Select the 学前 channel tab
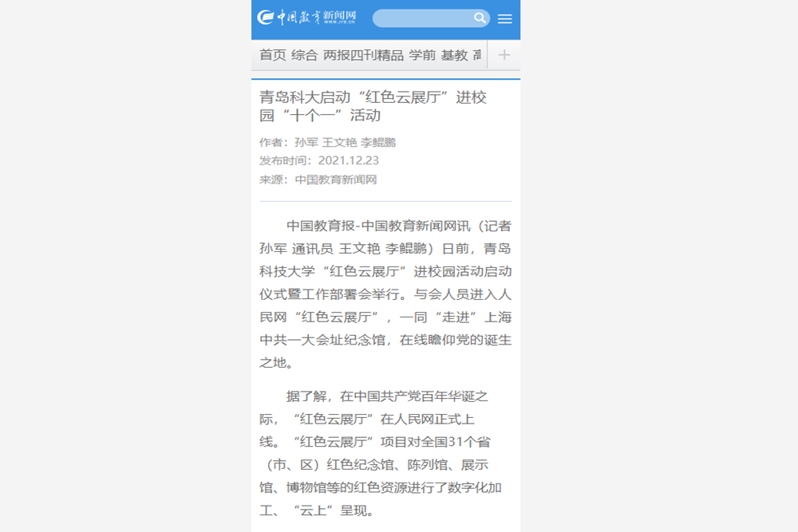The height and width of the screenshot is (532, 798). click(422, 55)
